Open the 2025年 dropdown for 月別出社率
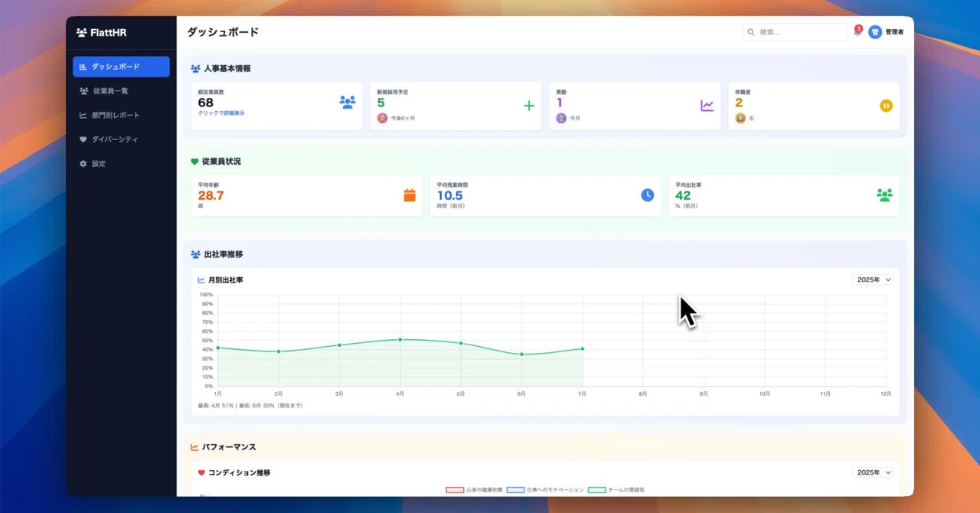This screenshot has width=980, height=513. tap(872, 280)
